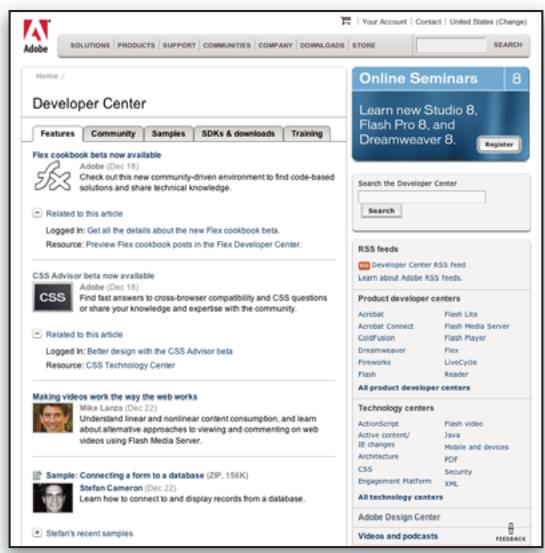
Task: Click the Adobe logo
Action: click(36, 36)
